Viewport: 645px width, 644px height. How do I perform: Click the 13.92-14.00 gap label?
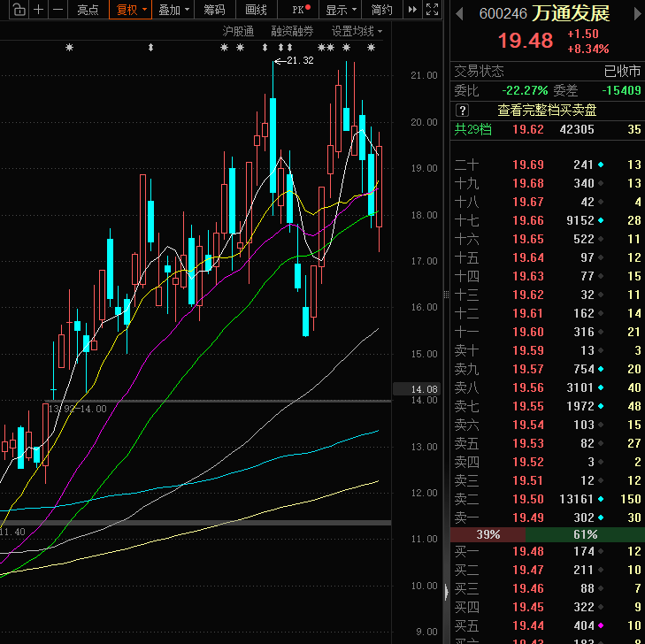pyautogui.click(x=77, y=409)
